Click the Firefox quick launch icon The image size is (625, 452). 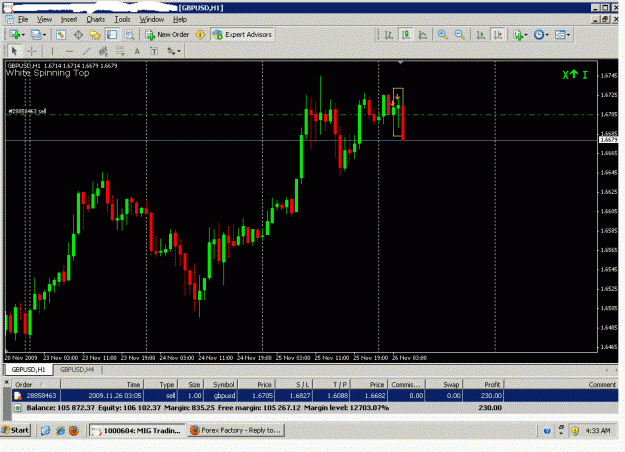74,430
